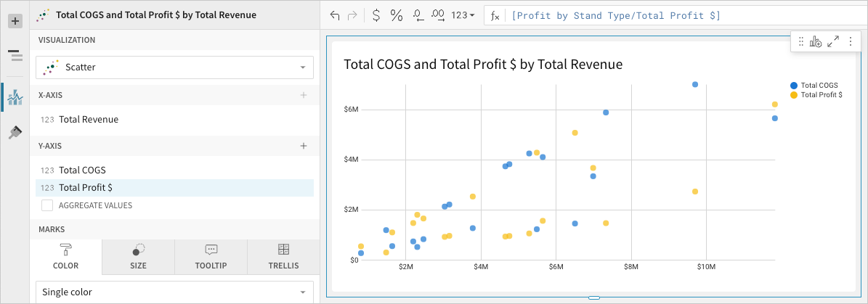Click the add new element plus button
Image resolution: width=868 pixels, height=304 pixels.
15,21
